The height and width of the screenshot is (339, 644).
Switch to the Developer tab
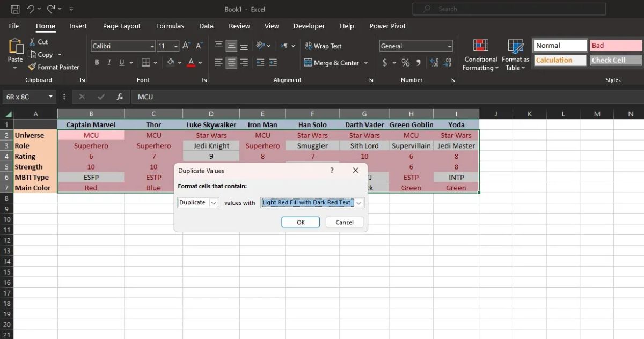click(x=309, y=26)
